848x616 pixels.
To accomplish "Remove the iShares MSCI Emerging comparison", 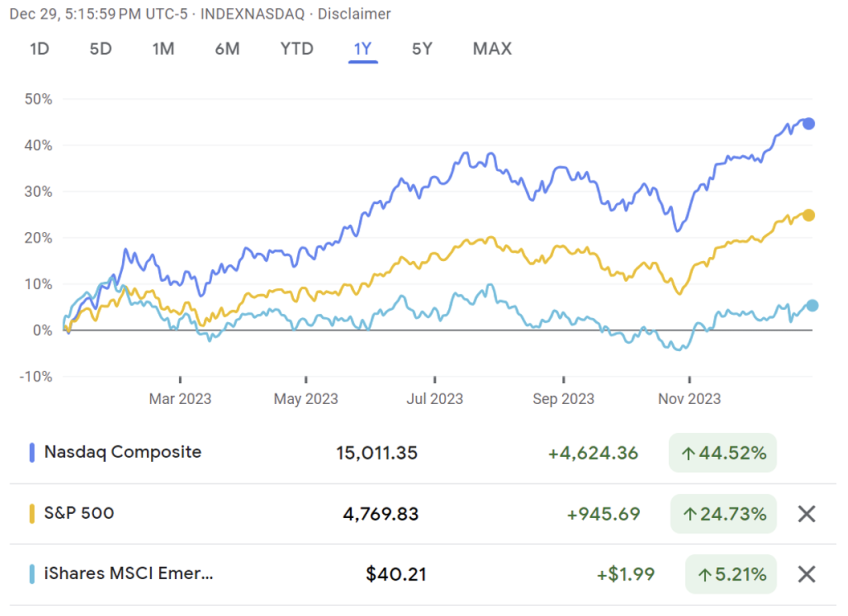I will [806, 574].
